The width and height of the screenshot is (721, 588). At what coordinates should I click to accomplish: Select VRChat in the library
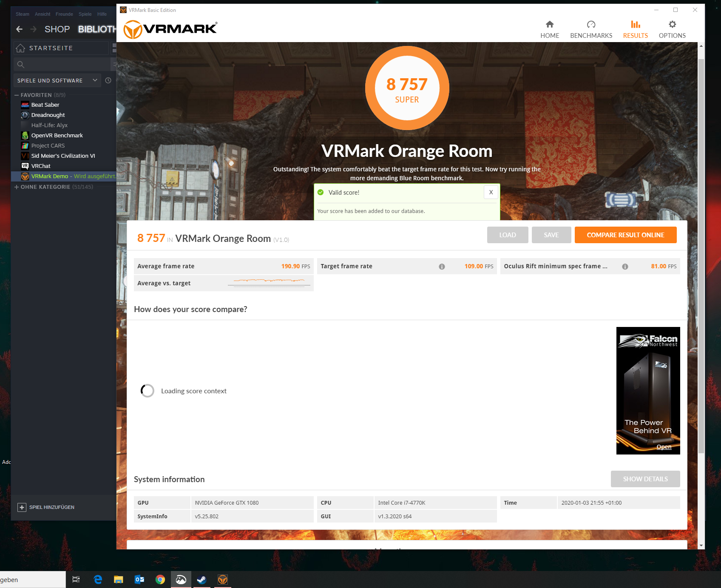[x=41, y=166]
